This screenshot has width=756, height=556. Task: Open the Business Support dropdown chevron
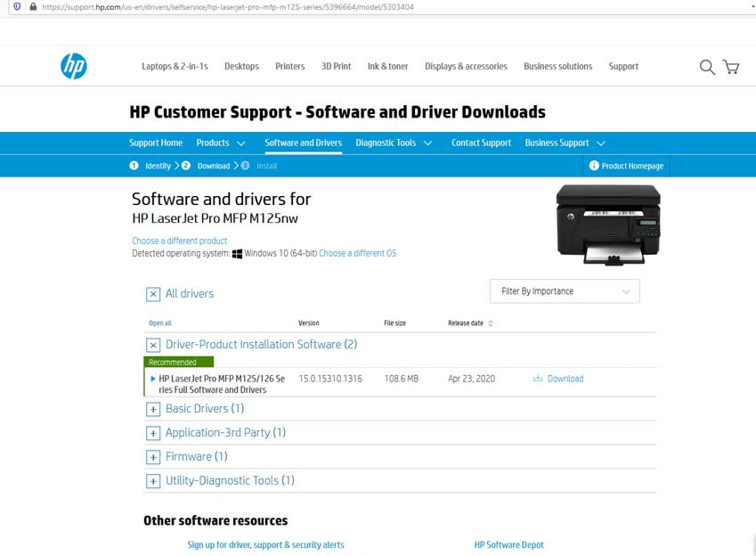click(601, 143)
